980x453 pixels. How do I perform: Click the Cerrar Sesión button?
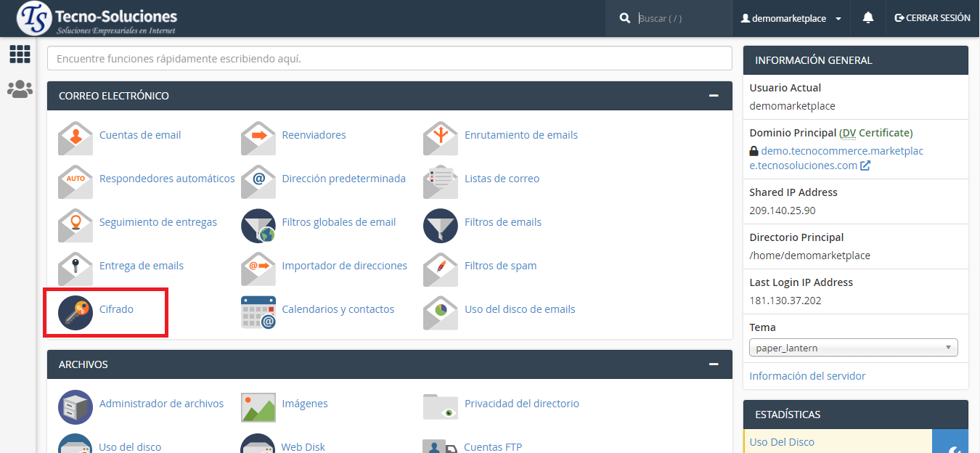pos(932,18)
